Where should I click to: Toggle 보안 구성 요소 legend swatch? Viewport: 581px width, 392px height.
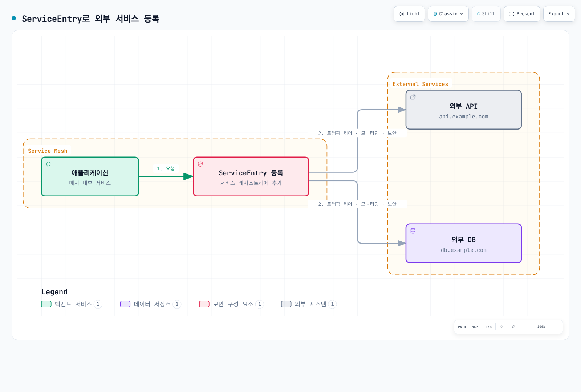(x=204, y=304)
